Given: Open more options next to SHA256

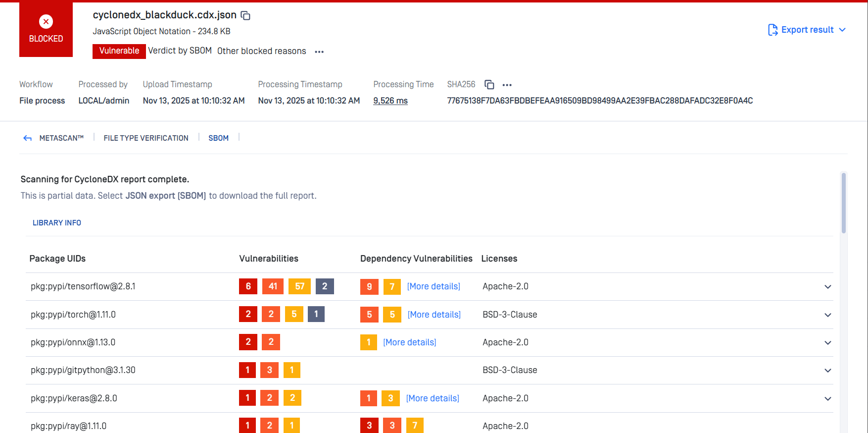Looking at the screenshot, I should [x=507, y=85].
